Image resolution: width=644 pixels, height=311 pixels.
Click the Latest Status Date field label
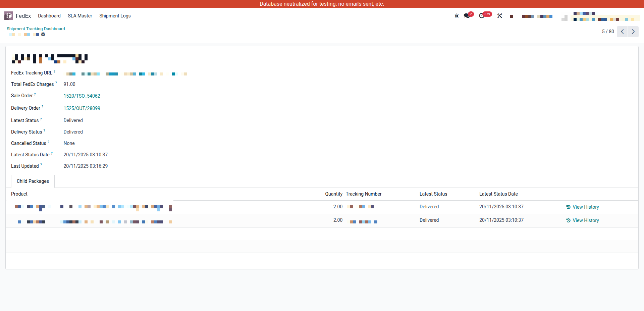(x=30, y=155)
